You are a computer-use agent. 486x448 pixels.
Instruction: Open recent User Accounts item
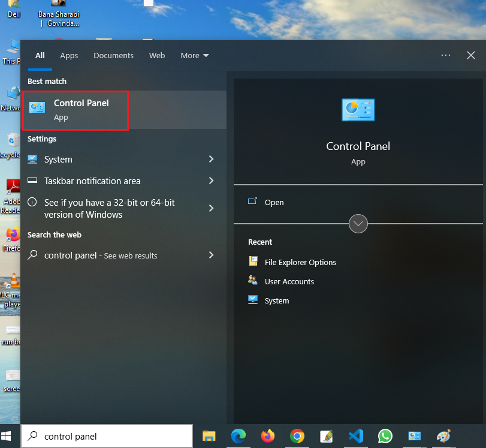coord(281,281)
